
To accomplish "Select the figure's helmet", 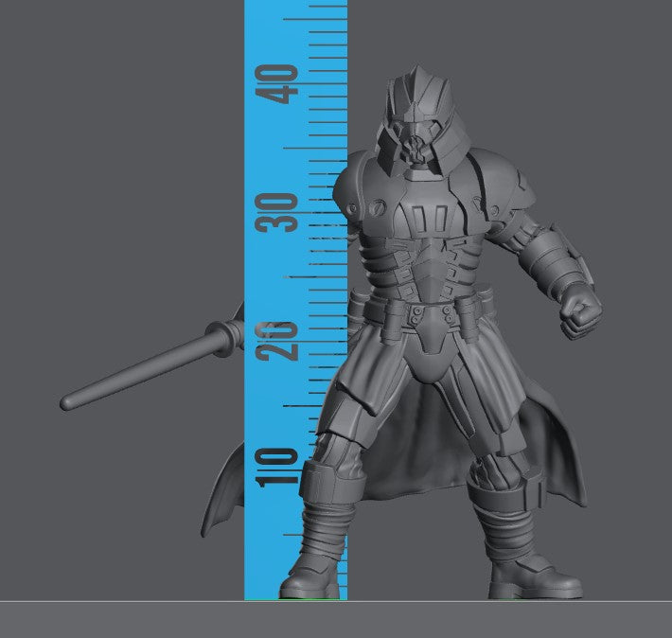I will coord(417,122).
